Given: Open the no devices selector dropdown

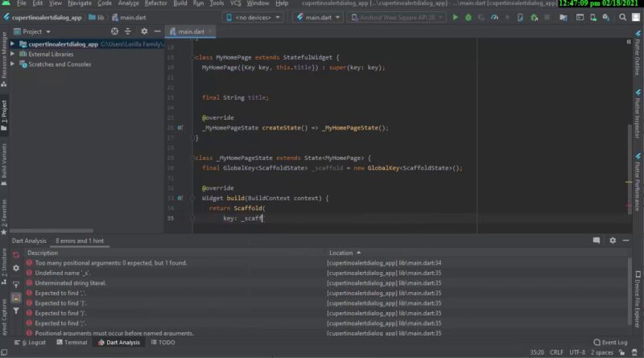Looking at the screenshot, I should [x=253, y=17].
